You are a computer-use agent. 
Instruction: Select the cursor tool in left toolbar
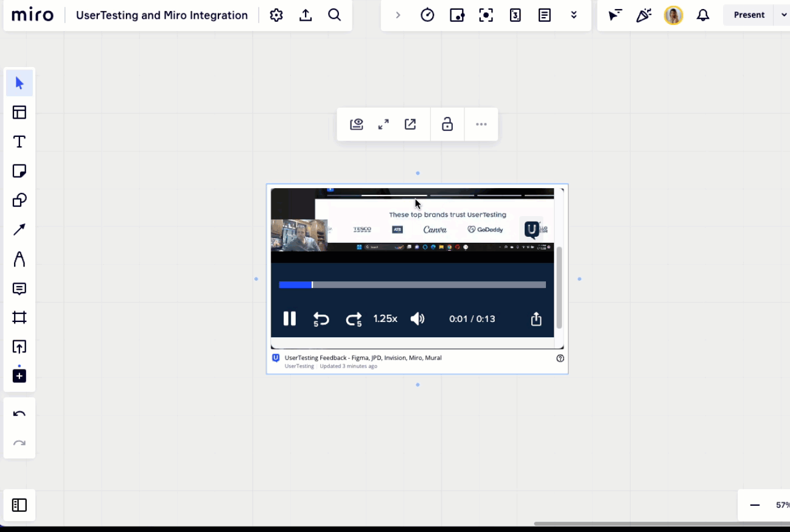[x=19, y=83]
